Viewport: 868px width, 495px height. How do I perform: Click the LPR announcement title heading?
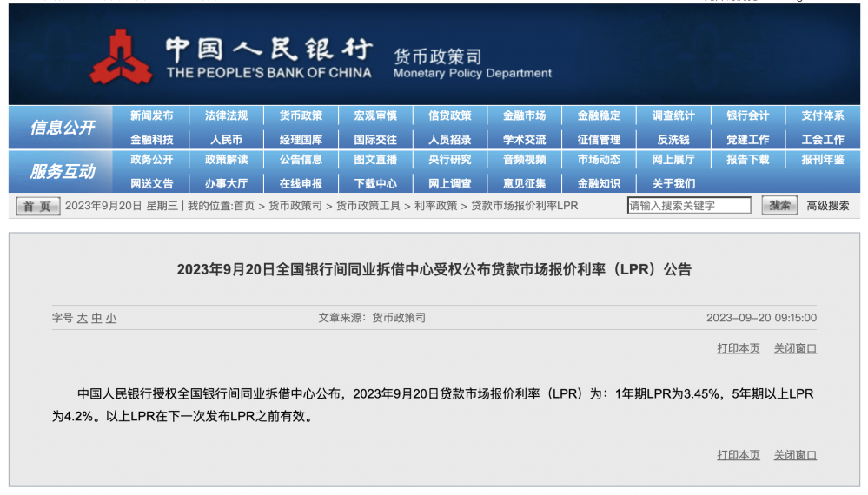(x=434, y=269)
